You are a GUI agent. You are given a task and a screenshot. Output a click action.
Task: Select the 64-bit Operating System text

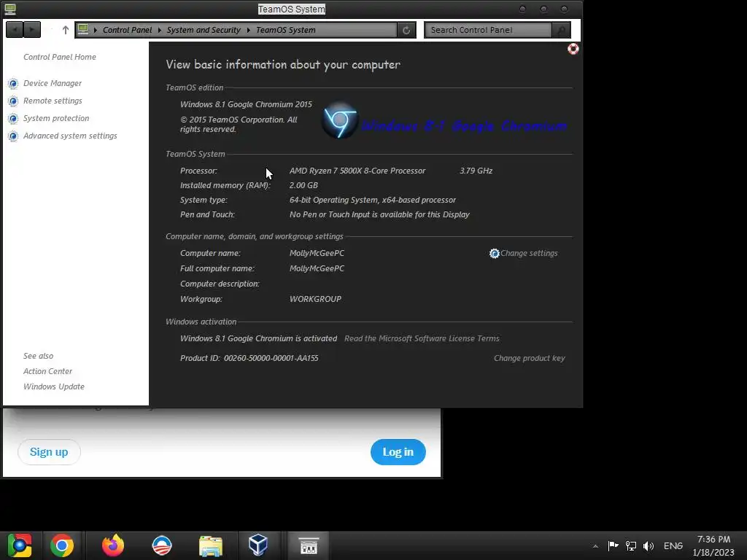click(x=373, y=200)
